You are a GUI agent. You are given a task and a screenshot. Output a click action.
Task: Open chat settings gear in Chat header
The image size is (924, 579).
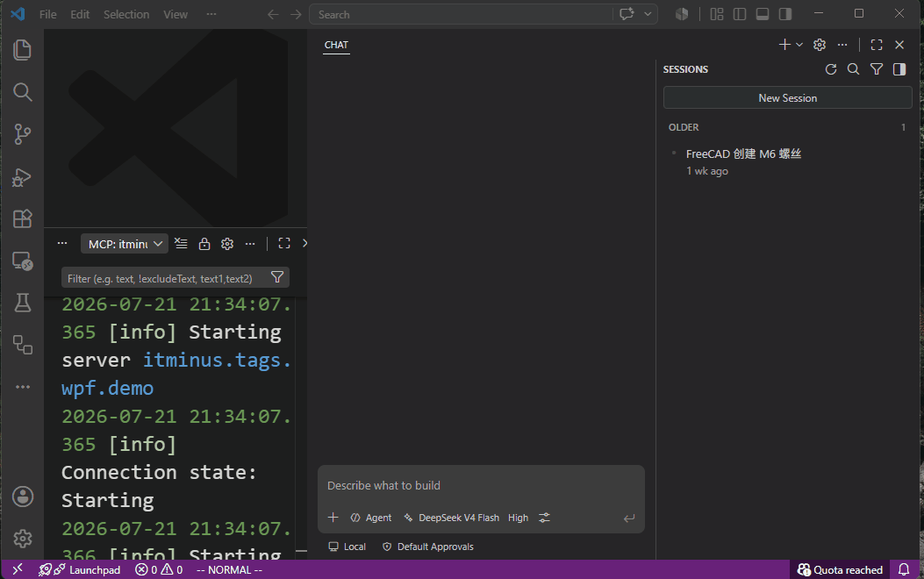click(819, 45)
